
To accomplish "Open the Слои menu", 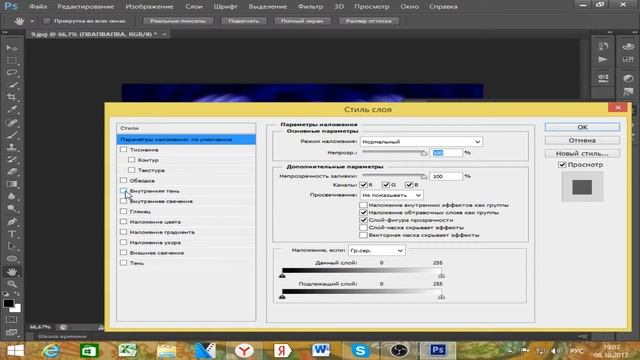I will (194, 7).
